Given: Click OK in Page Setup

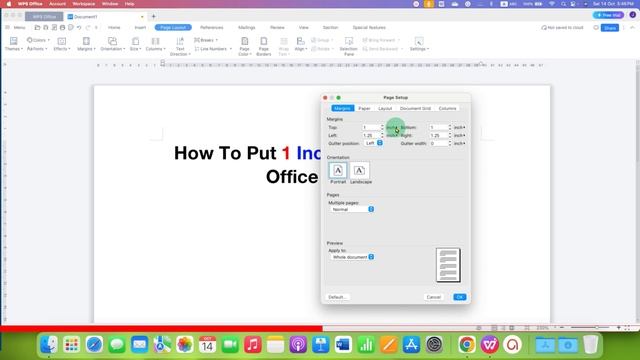Looking at the screenshot, I should pos(460,297).
